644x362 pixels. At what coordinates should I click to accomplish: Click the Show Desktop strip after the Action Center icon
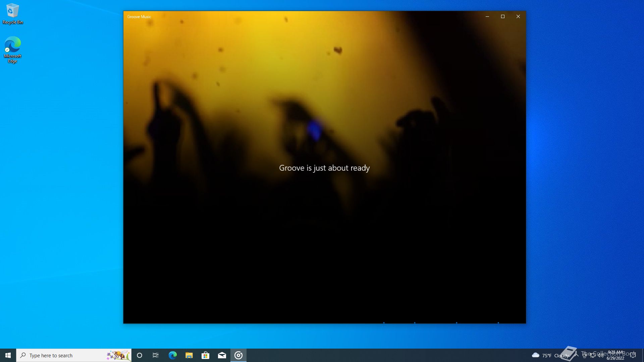coord(643,355)
